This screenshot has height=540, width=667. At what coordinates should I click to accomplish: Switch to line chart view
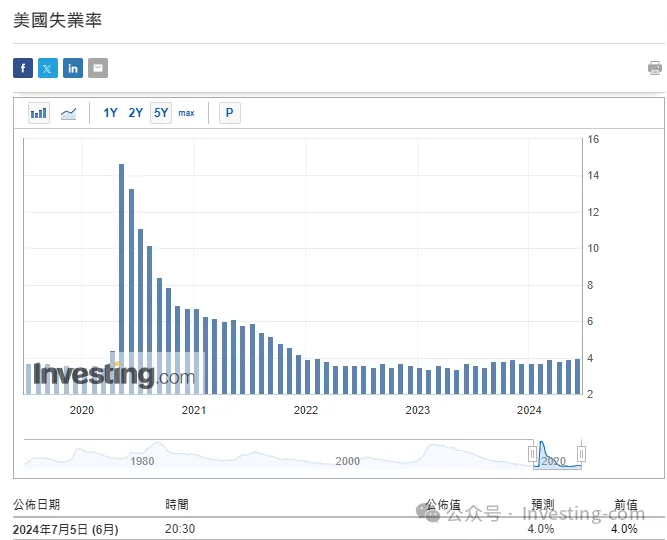point(68,113)
